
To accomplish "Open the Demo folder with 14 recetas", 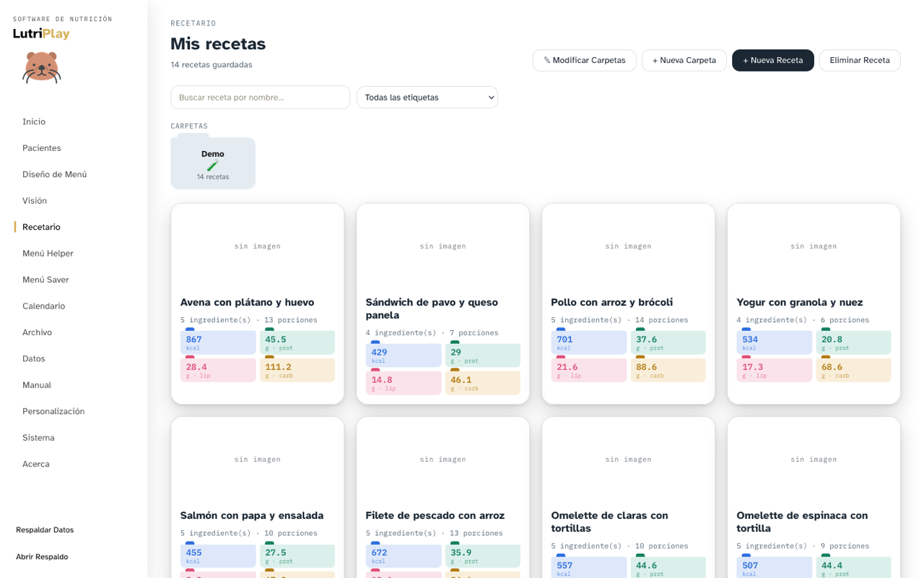I will coord(213,163).
